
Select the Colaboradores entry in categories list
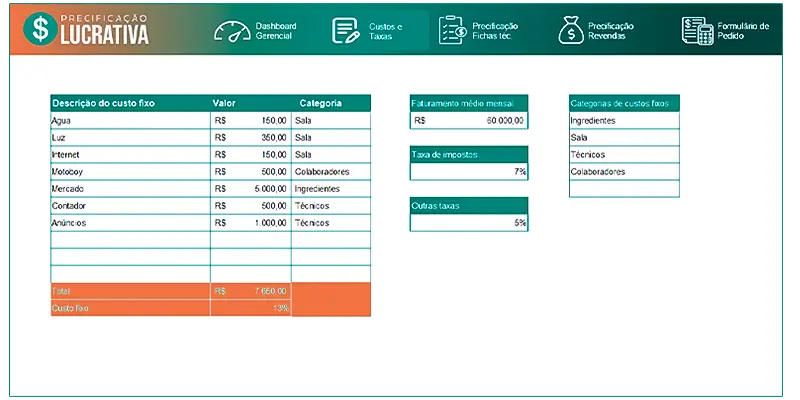pos(624,172)
